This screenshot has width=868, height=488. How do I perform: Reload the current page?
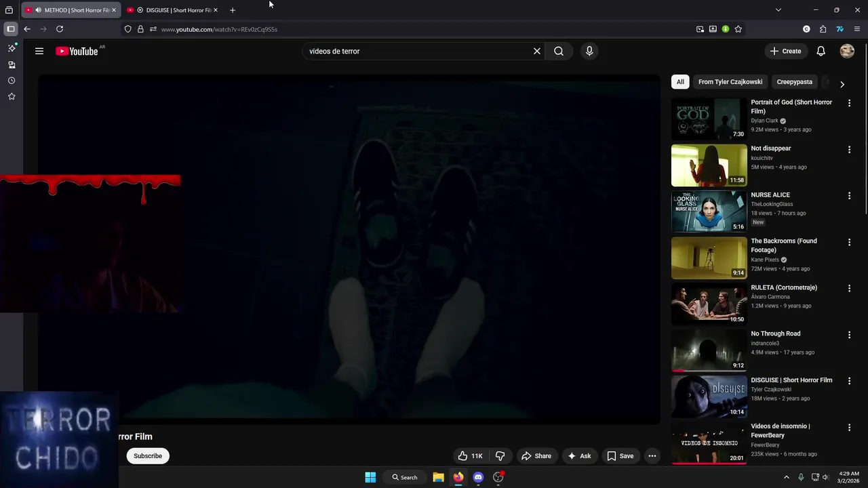60,29
